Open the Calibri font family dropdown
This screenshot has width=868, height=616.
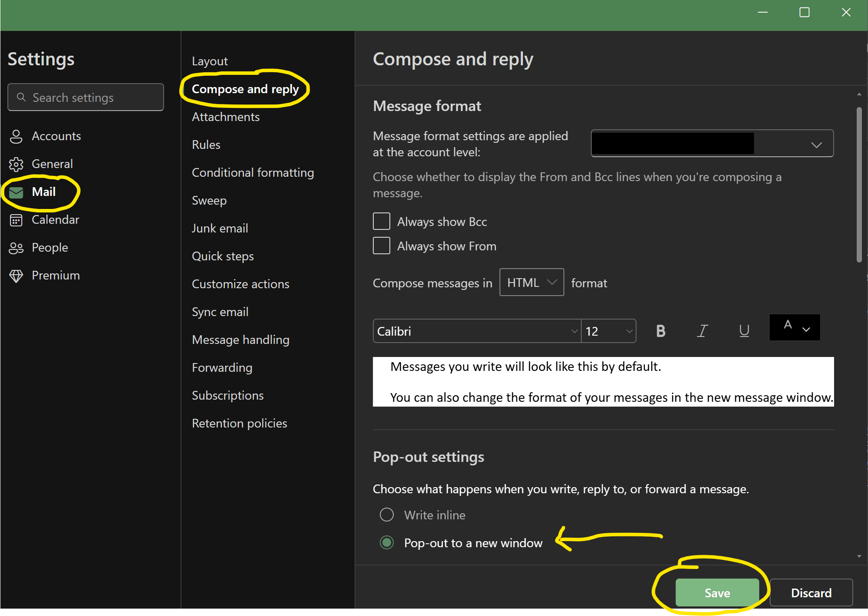pos(477,331)
